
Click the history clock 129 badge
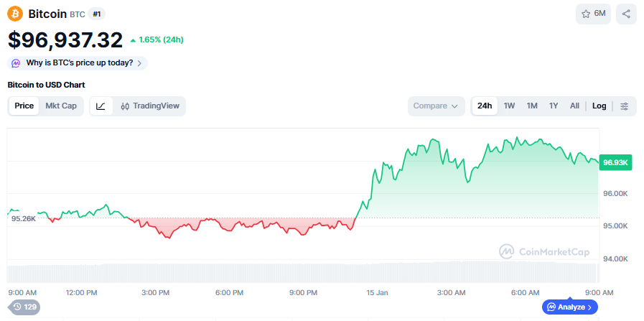(24, 307)
